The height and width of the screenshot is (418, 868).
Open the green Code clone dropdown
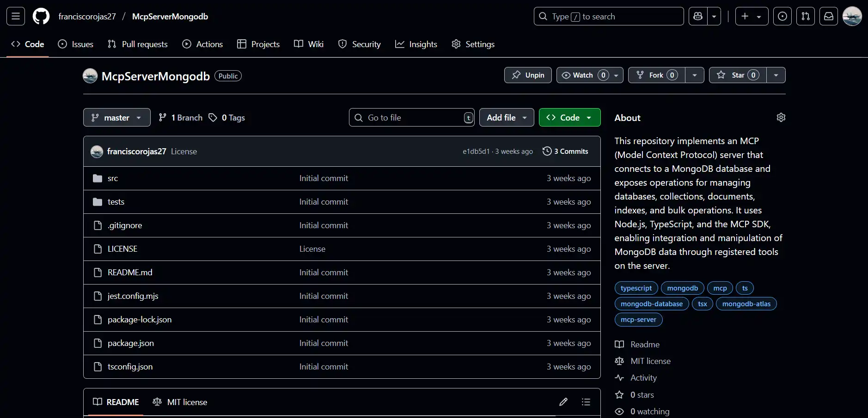tap(570, 118)
